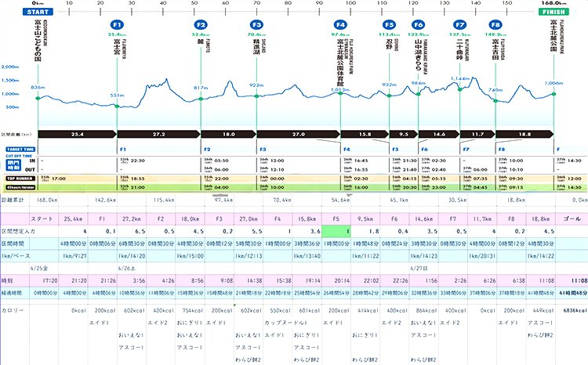588x365 pixels.
Task: Select the 5.5 segment input cell
Action: pos(249,231)
